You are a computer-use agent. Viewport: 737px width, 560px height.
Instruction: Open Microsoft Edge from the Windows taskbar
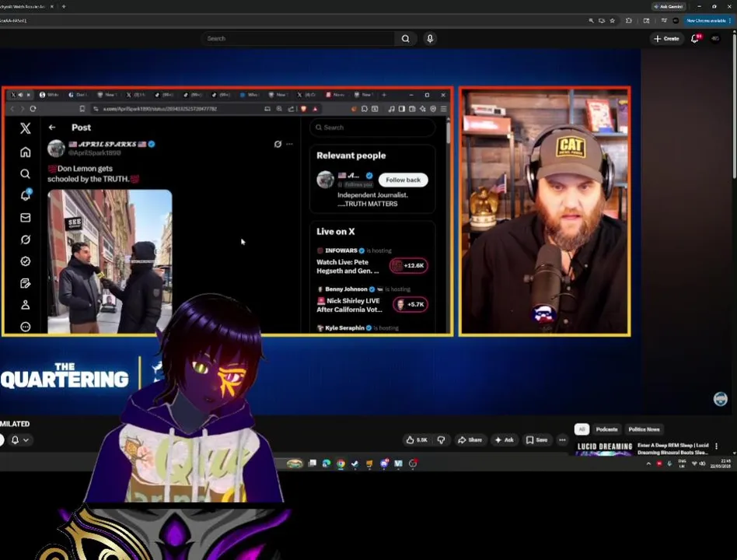327,464
